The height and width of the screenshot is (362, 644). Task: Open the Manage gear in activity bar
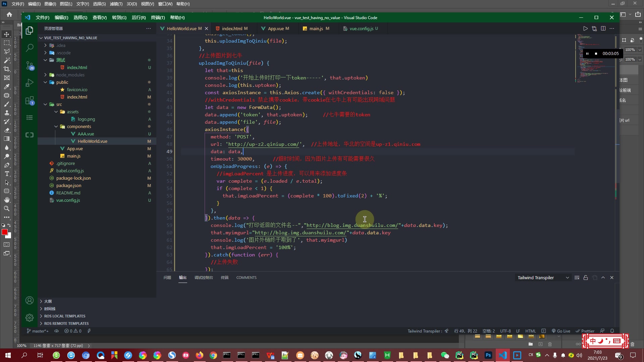30,317
